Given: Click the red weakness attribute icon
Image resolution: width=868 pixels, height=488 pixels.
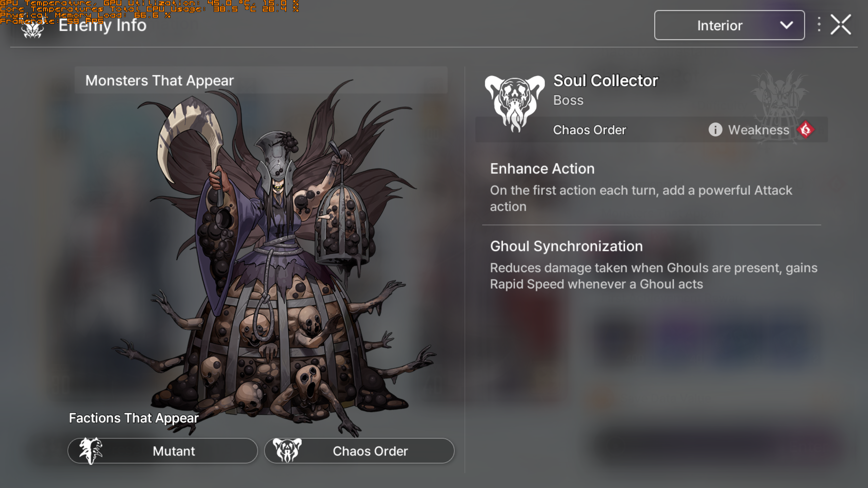Looking at the screenshot, I should point(806,129).
